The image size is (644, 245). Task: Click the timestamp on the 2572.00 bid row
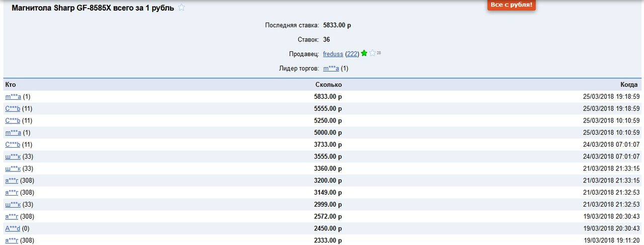pos(611,217)
